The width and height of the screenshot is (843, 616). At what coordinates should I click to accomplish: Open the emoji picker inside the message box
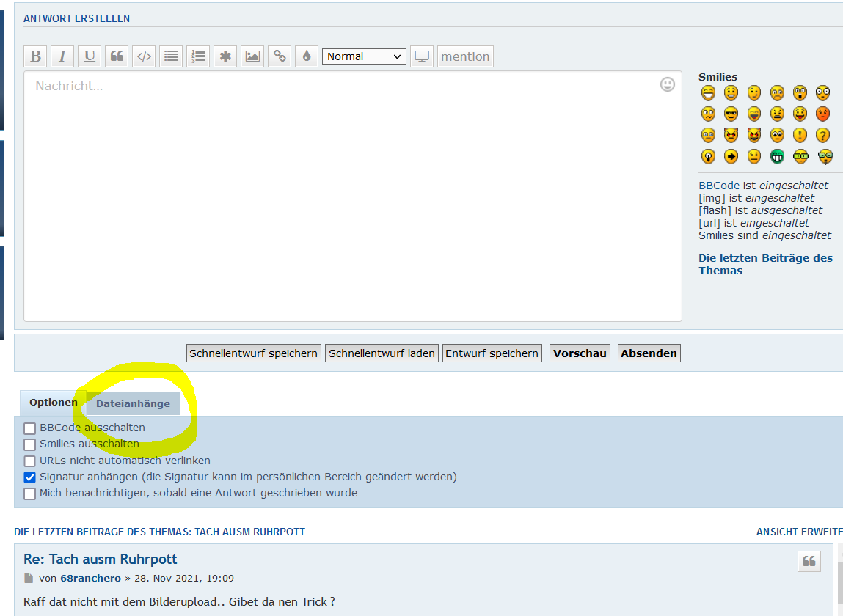click(667, 84)
